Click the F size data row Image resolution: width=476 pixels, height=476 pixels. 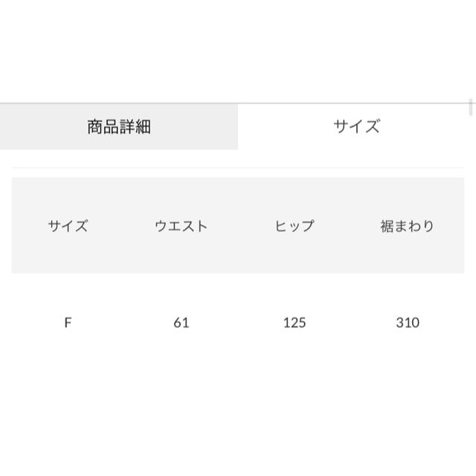(x=238, y=322)
